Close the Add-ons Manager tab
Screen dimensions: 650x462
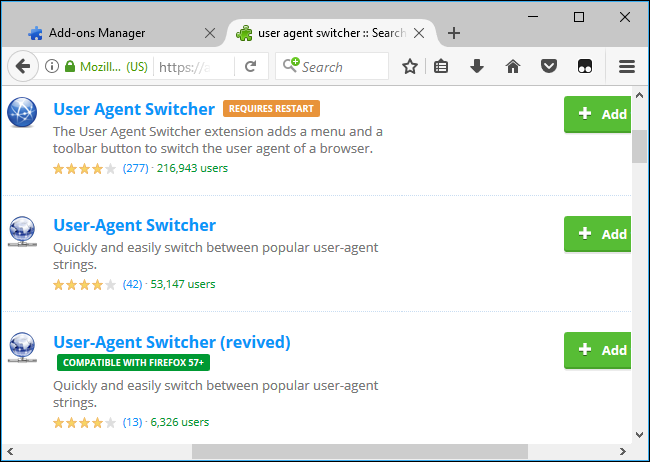[x=210, y=33]
